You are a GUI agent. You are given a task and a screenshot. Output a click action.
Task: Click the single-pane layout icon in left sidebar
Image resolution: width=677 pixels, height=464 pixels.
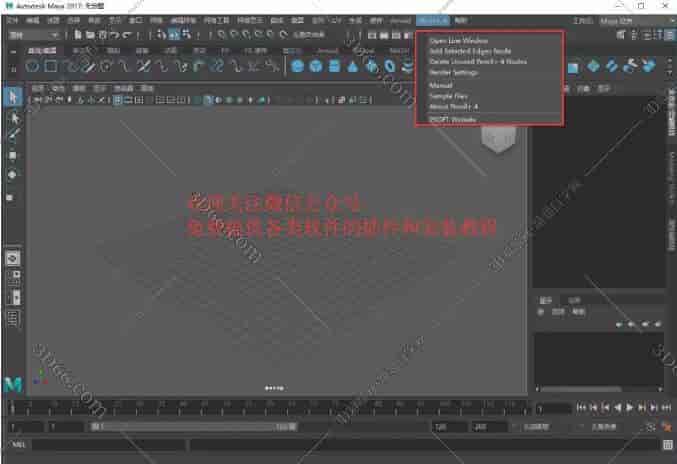point(13,258)
